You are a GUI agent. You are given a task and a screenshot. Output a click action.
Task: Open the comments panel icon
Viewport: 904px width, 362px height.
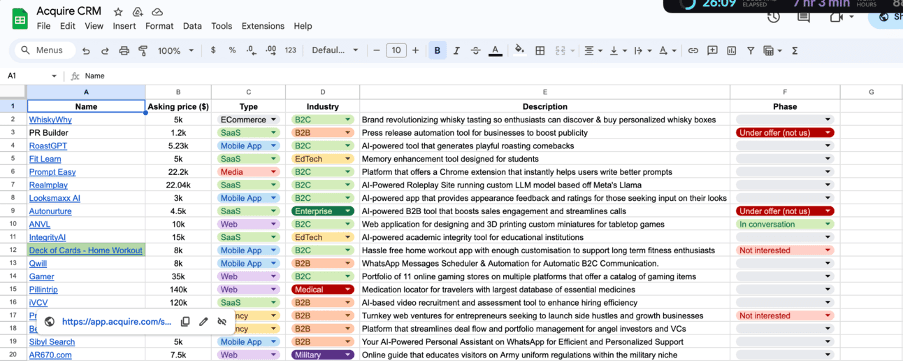click(x=804, y=17)
